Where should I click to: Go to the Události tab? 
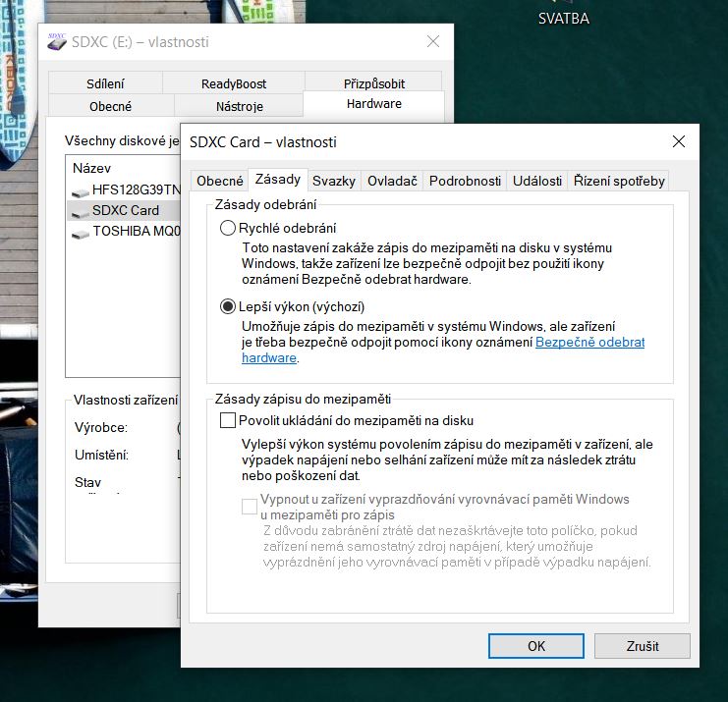pyautogui.click(x=537, y=181)
